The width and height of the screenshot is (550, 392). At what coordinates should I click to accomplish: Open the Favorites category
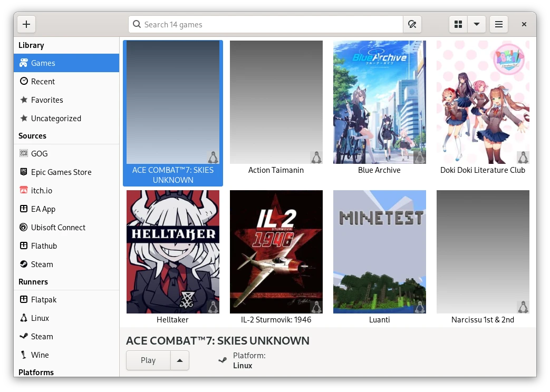tap(47, 100)
